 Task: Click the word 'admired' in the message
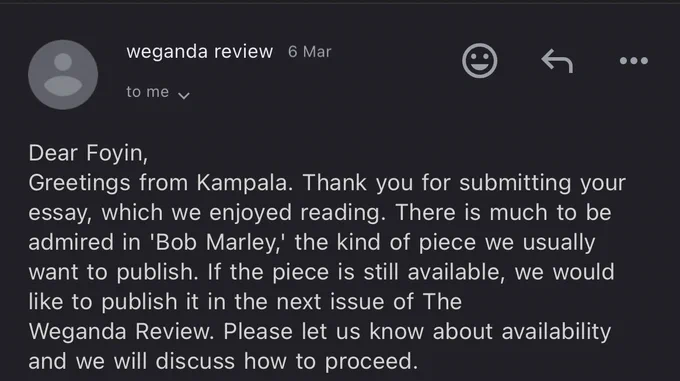click(71, 242)
